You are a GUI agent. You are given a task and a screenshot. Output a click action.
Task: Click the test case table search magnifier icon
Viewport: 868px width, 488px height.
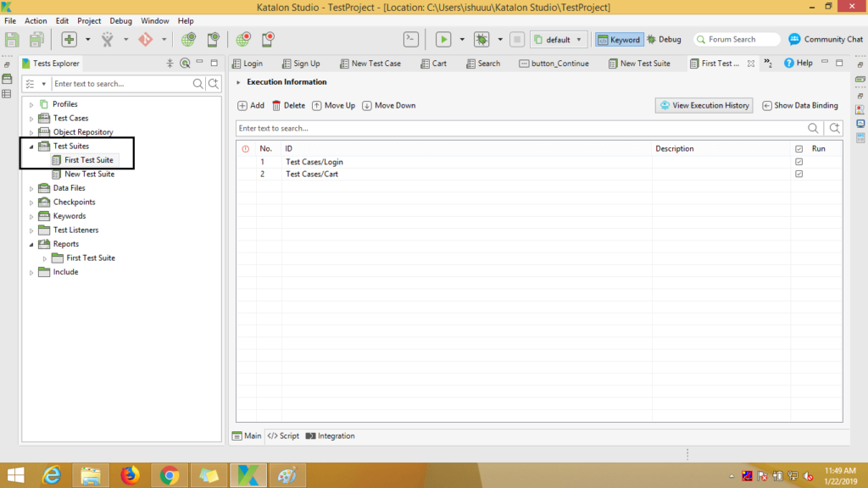(x=813, y=129)
